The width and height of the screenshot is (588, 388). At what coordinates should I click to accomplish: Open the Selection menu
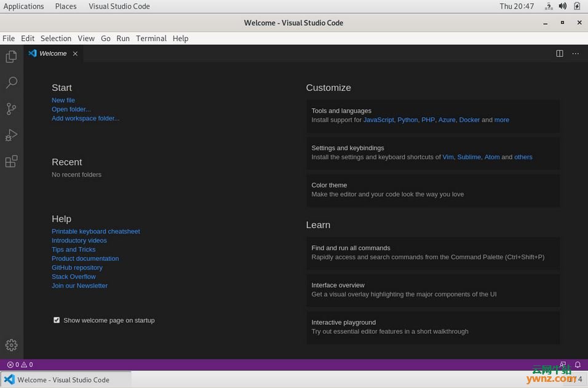click(x=56, y=38)
